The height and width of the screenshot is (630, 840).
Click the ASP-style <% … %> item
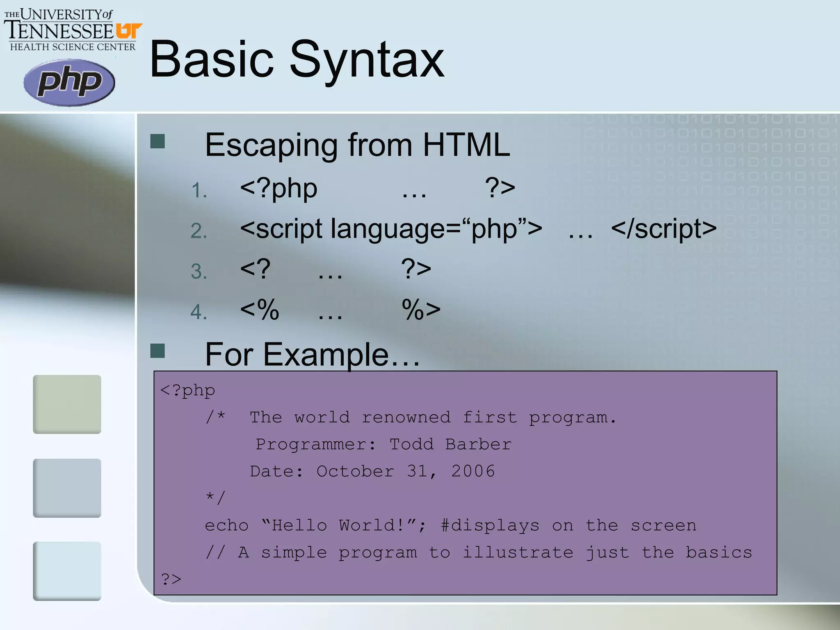[x=340, y=310]
